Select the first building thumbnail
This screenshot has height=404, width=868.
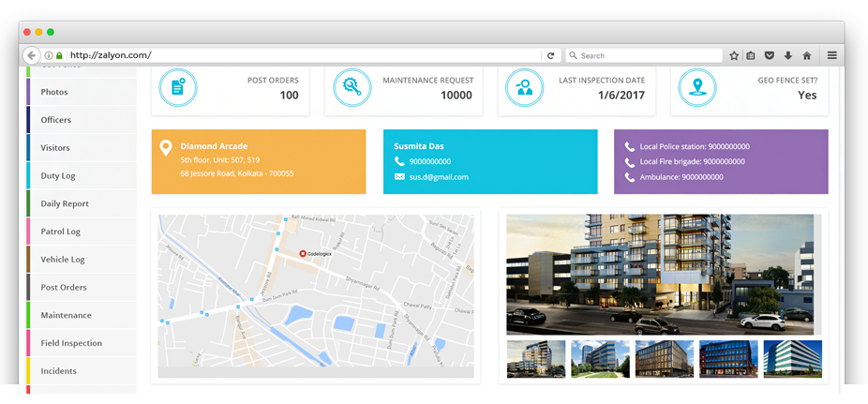click(536, 359)
